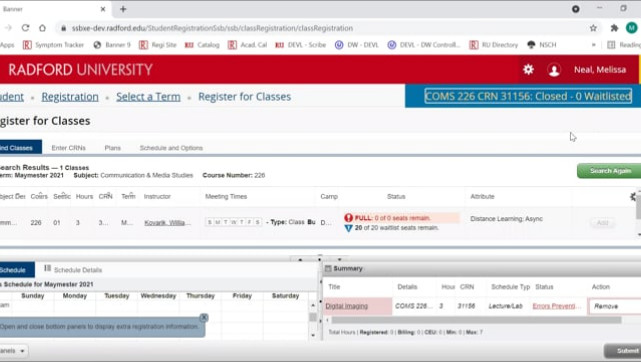Open the Acad. Cal bookmark
Image resolution: width=641 pixels, height=362 pixels.
pyautogui.click(x=248, y=45)
